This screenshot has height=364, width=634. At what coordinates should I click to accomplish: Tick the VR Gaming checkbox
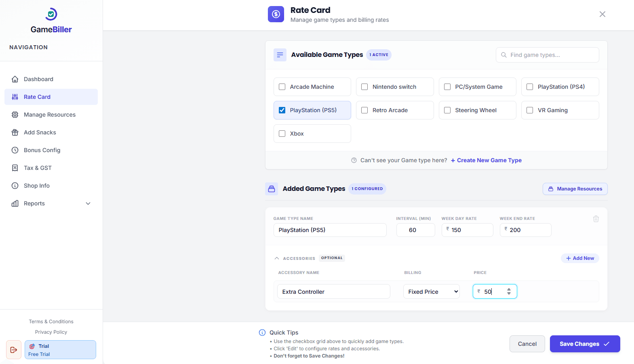tap(530, 110)
